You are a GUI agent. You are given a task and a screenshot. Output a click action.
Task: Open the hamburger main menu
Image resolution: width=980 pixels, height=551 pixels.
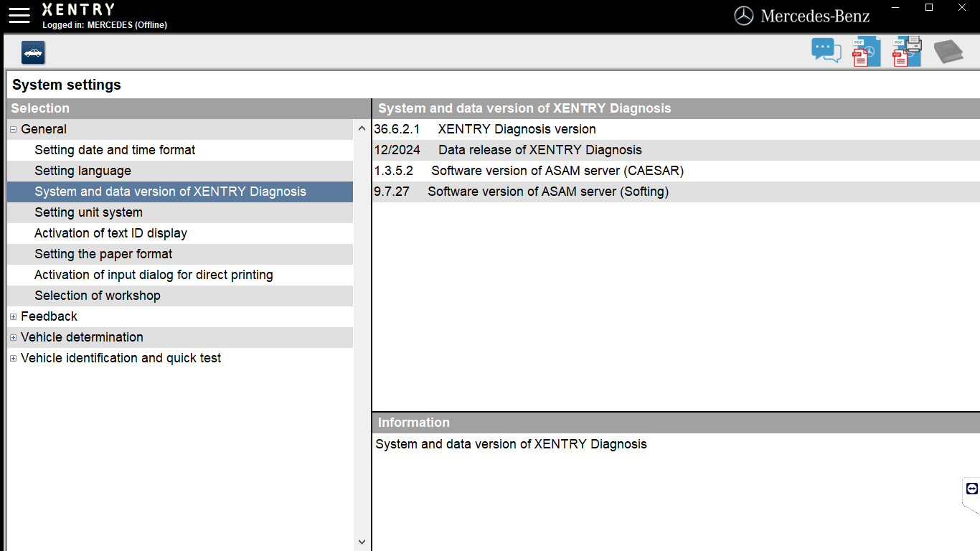point(19,15)
